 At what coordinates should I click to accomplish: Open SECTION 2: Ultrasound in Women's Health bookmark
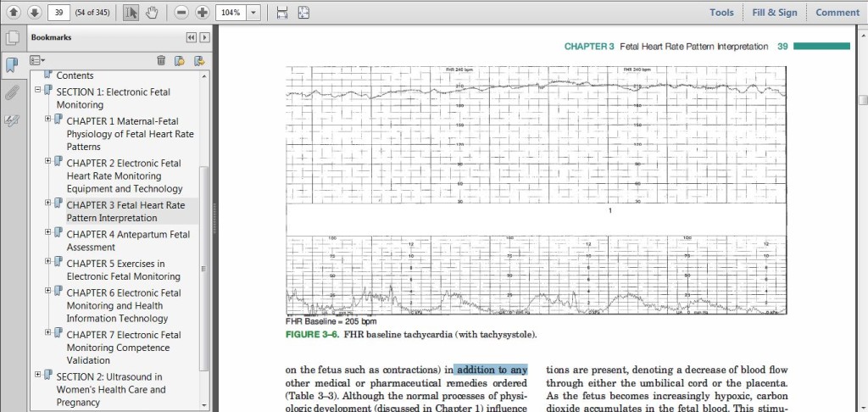(111, 389)
